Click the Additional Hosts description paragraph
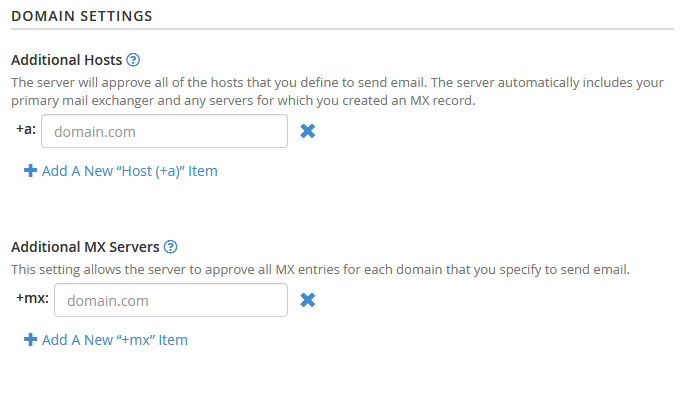Screen dimensions: 683x396 point(338,91)
